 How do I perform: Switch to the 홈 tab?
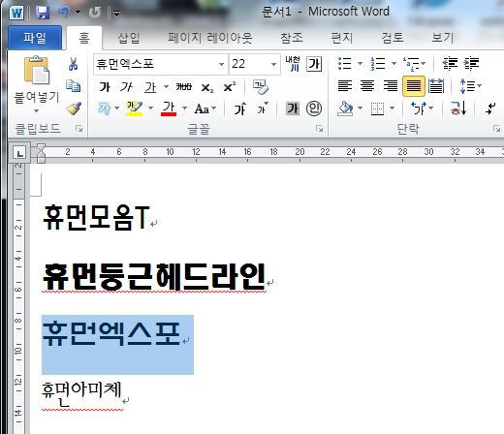[84, 38]
